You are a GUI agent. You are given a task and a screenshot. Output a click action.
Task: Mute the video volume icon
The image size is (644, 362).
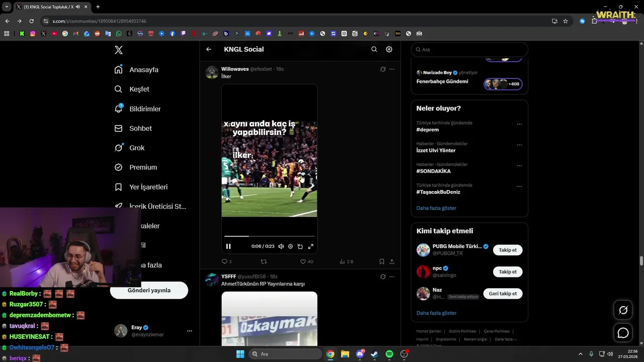[281, 246]
